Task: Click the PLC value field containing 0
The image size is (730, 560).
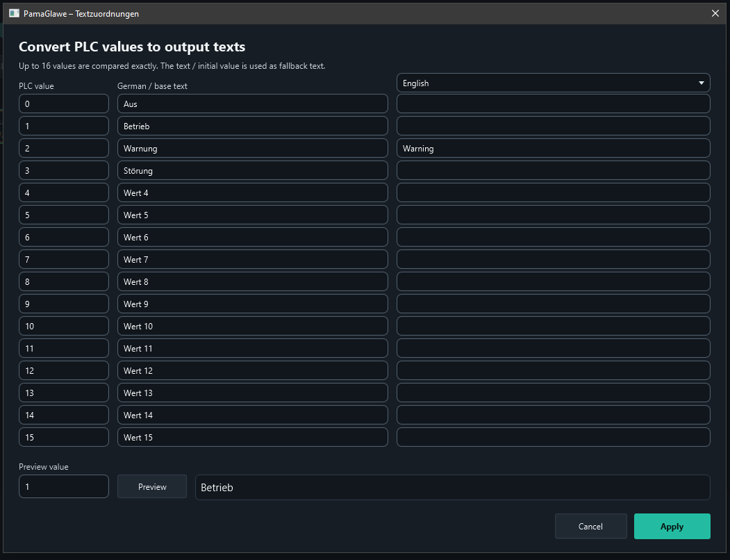Action: pyautogui.click(x=64, y=104)
